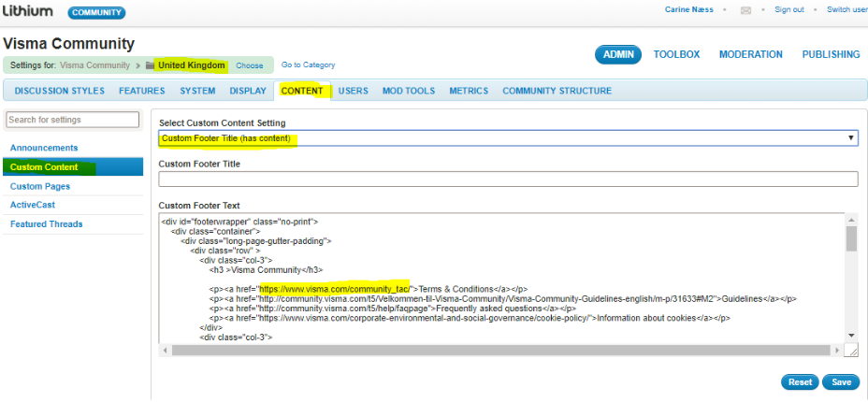This screenshot has height=402, width=868.
Task: Save the custom content settings
Action: (841, 382)
